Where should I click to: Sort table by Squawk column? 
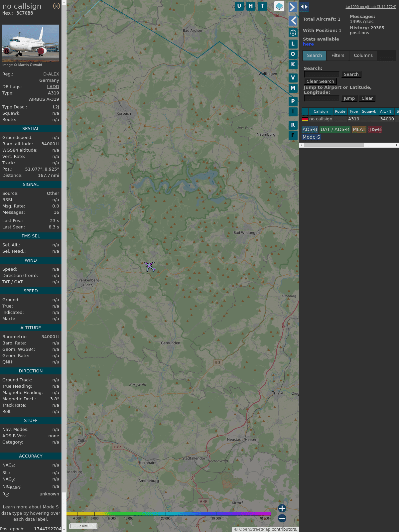369,112
